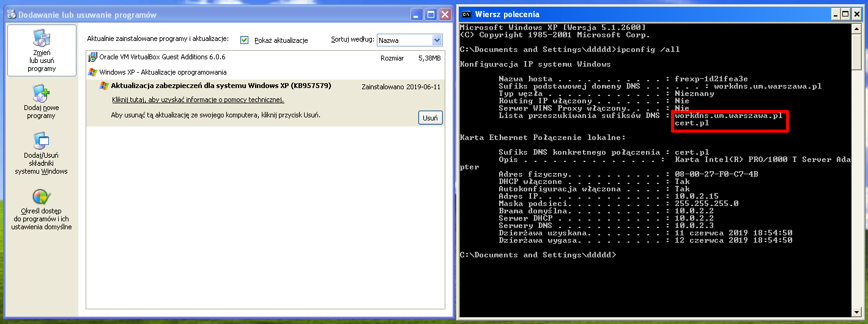
Task: Toggle the Pokaż aktualizacje checkbox
Action: point(245,40)
